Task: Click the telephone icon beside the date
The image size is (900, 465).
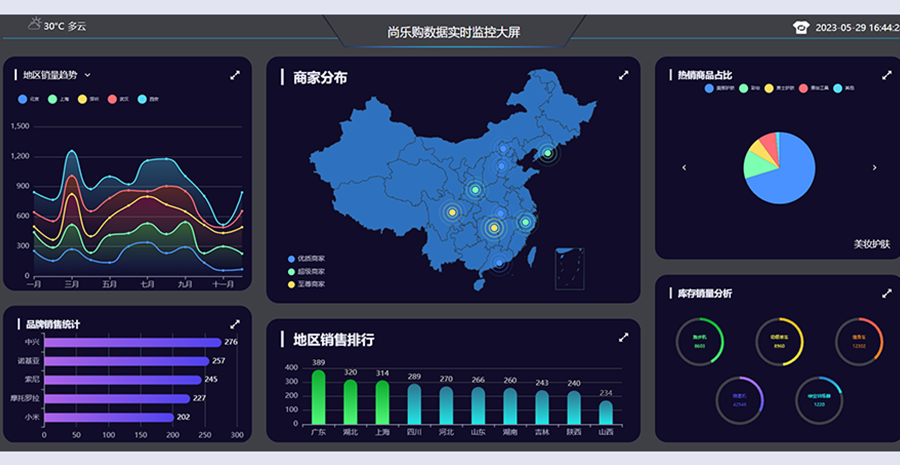Action: (x=801, y=28)
